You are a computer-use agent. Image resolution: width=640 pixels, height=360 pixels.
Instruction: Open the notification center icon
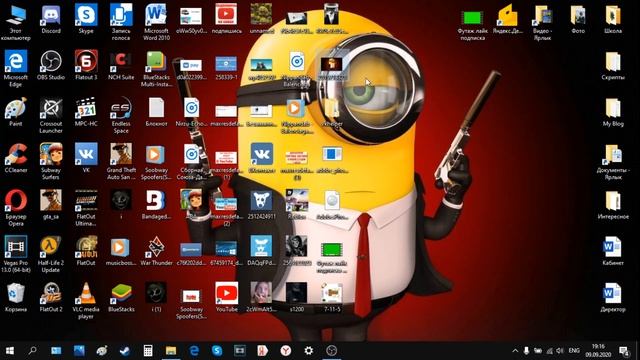(x=624, y=351)
